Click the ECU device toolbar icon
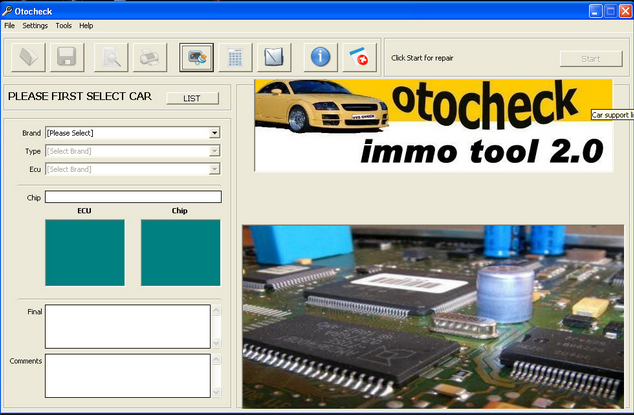Screen dimensions: 634x415 click(x=197, y=57)
